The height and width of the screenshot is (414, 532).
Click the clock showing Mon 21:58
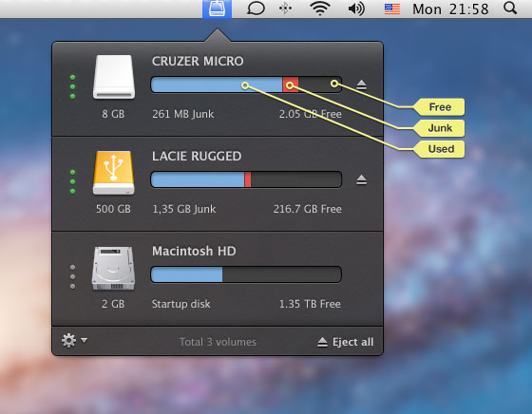pos(450,9)
